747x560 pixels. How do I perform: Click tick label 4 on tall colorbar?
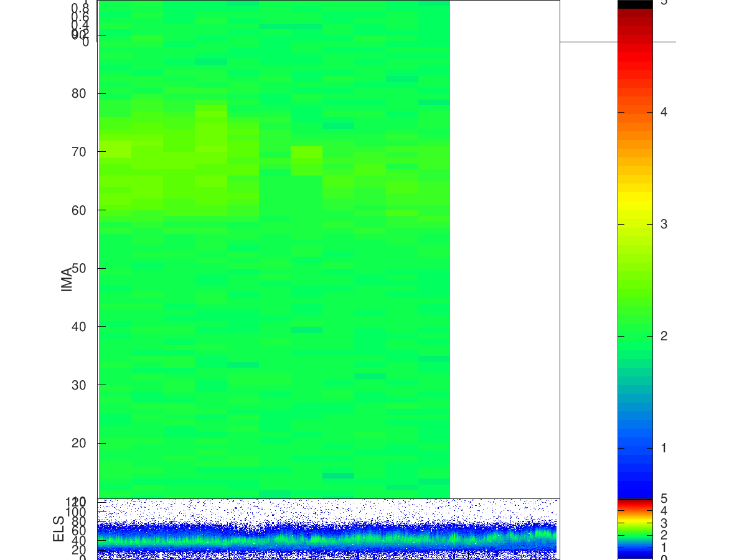click(664, 112)
